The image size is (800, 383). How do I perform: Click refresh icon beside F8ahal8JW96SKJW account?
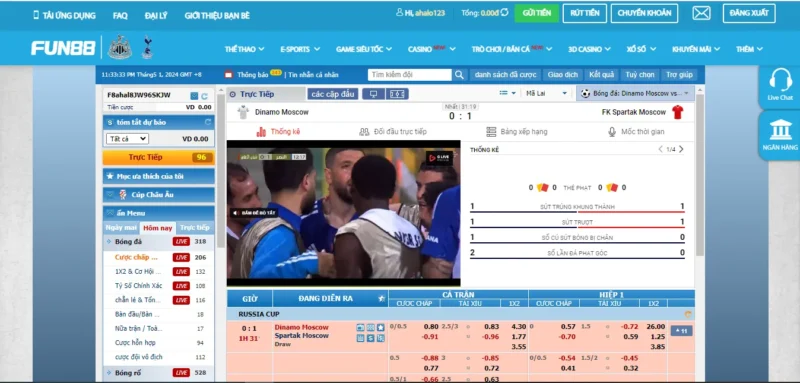[204, 96]
